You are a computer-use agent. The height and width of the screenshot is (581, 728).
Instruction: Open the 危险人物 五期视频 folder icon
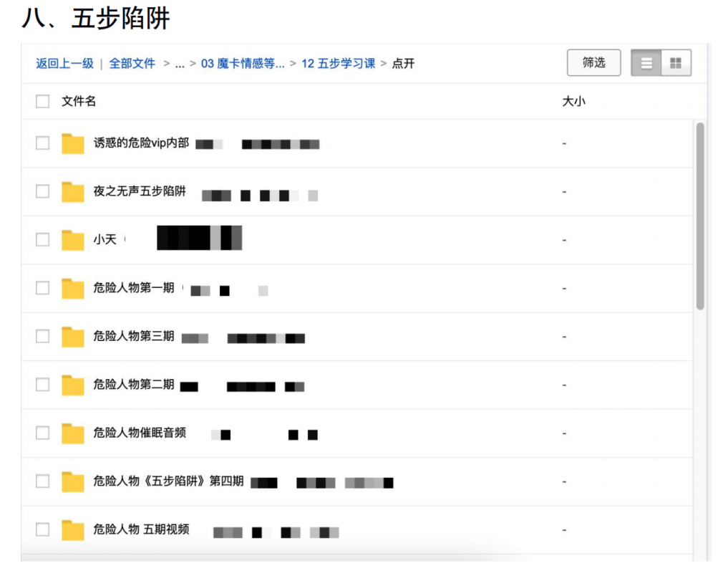(x=72, y=530)
